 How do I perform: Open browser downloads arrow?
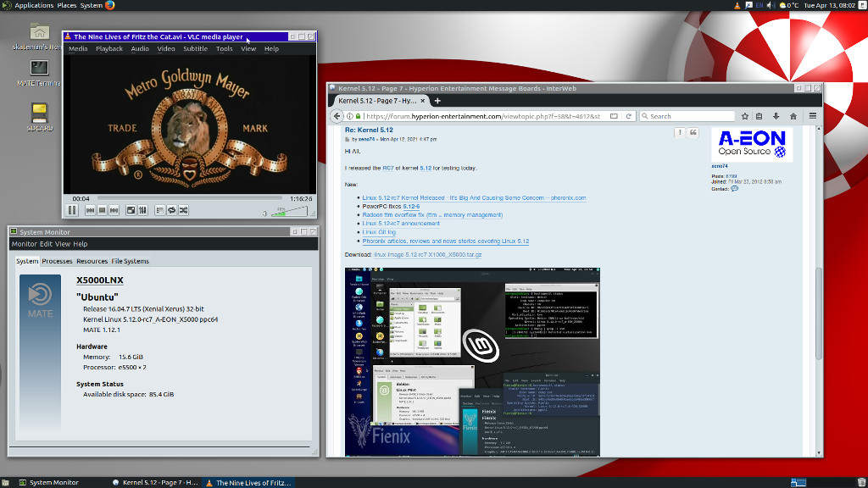pos(776,116)
